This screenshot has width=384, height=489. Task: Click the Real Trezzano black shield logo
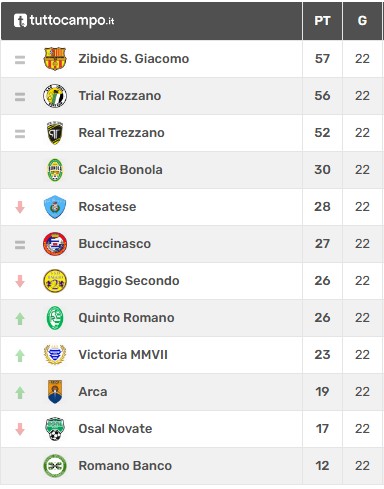click(55, 133)
